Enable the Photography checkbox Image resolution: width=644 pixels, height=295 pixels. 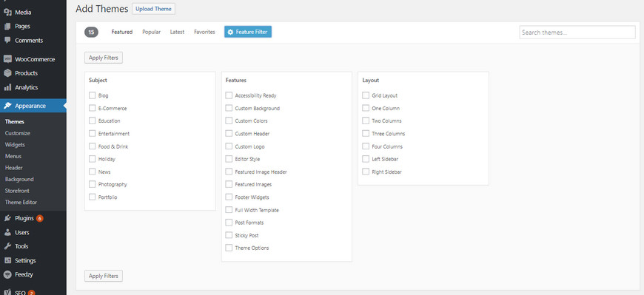[92, 184]
